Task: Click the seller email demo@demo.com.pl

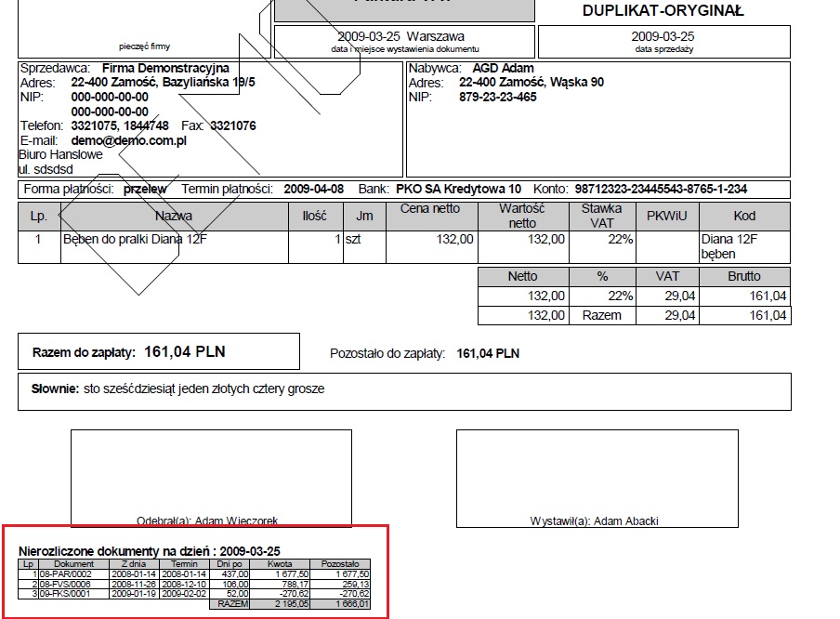Action: click(x=129, y=140)
